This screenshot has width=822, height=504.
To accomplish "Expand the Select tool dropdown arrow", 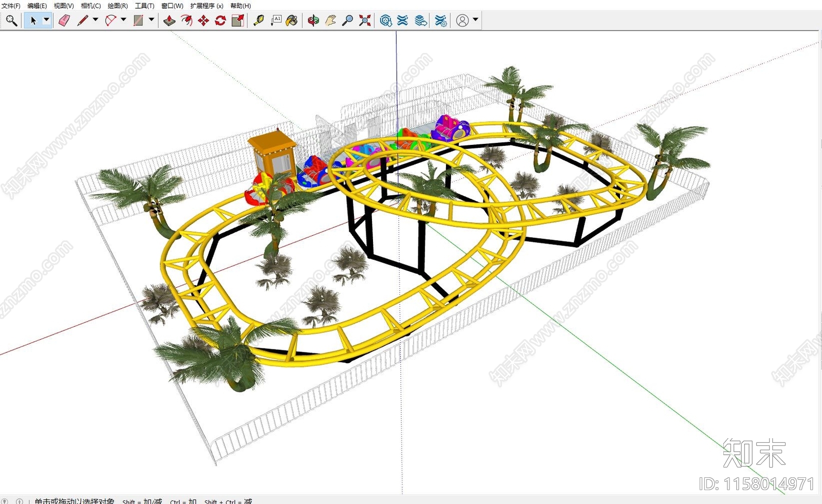I will [46, 20].
